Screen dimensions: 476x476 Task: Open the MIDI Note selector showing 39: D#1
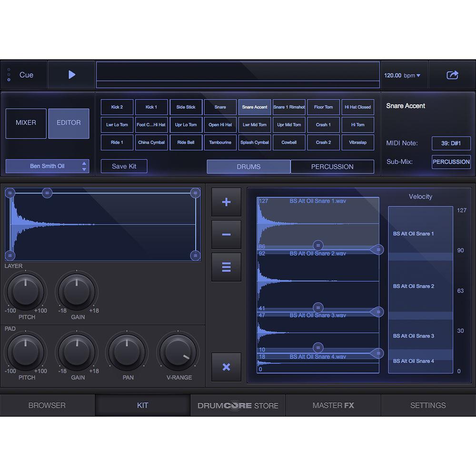451,143
